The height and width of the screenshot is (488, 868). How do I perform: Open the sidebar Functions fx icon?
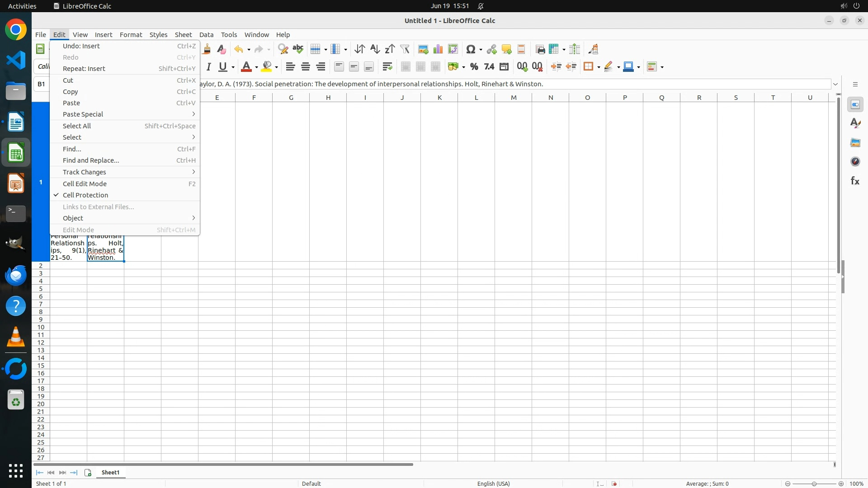tap(855, 181)
